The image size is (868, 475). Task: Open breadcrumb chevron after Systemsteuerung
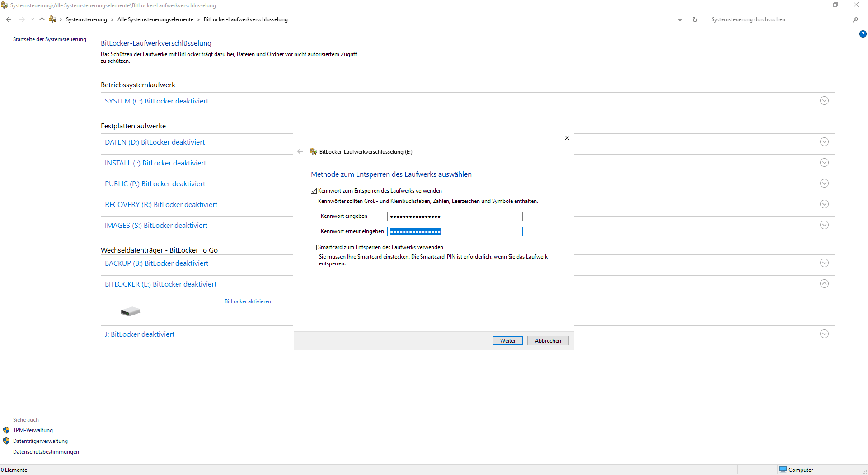pyautogui.click(x=112, y=19)
